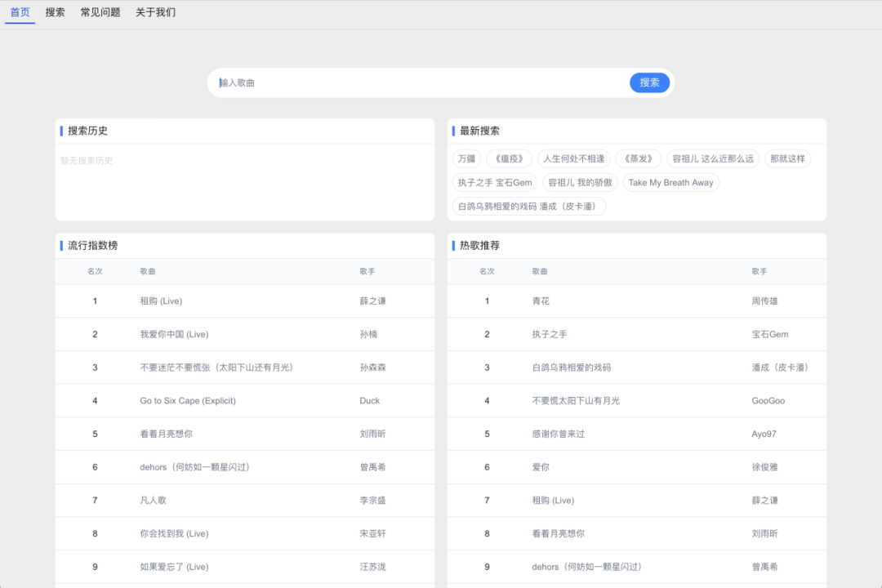Select the 那就这样 search tag
Screen dimensions: 882x588
pos(787,158)
